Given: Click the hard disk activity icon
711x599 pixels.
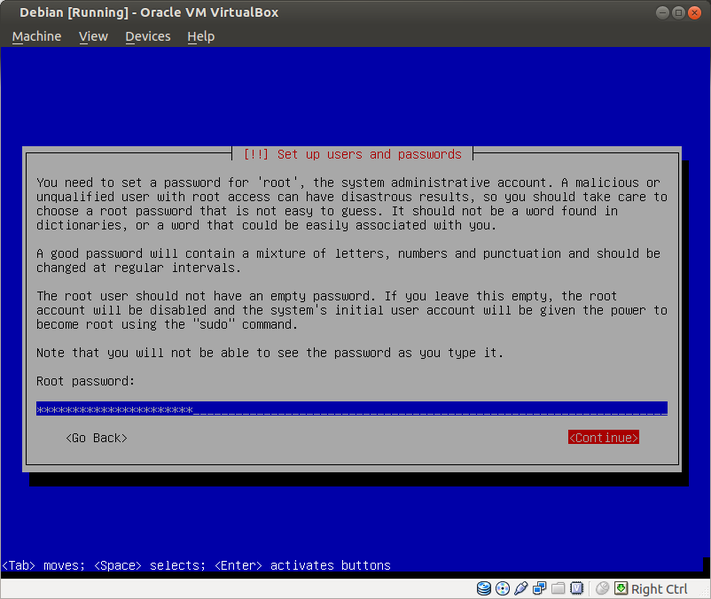Looking at the screenshot, I should 484,589.
